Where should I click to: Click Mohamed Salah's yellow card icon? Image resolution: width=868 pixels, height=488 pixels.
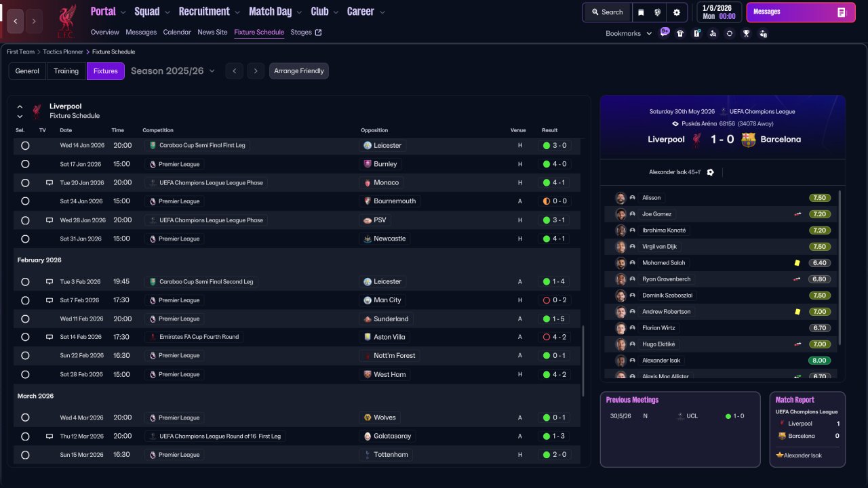click(x=797, y=263)
